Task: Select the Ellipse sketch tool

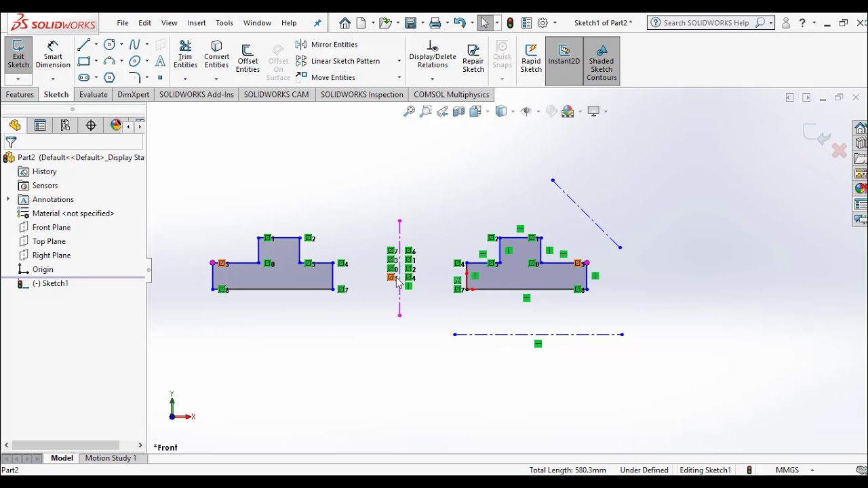Action: [135, 61]
